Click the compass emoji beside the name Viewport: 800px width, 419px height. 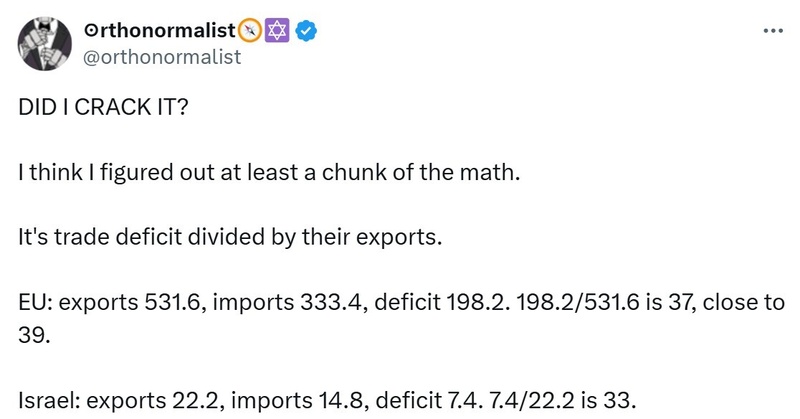[249, 31]
